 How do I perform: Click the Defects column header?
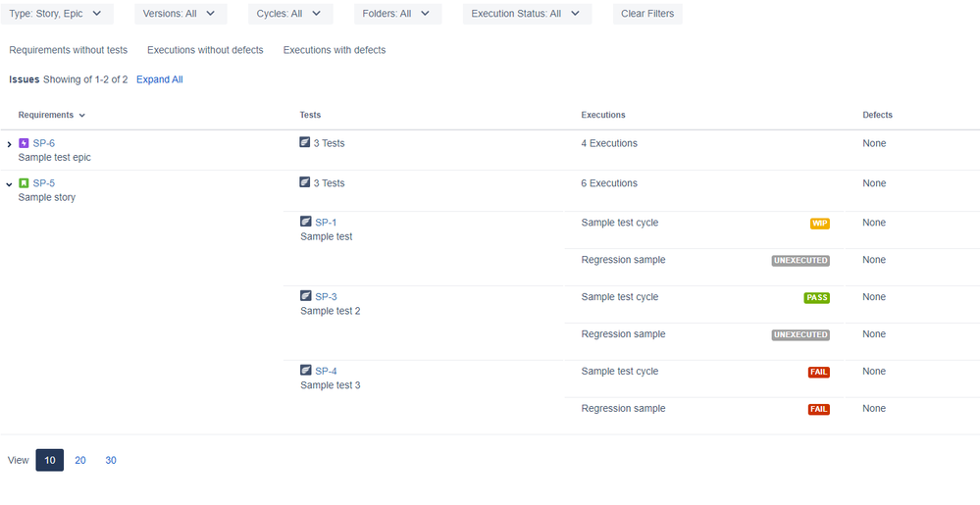[x=878, y=115]
